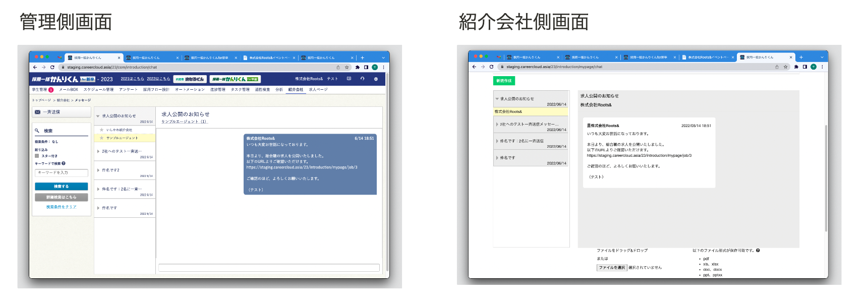Viewport: 868px width, 302px height.
Task: Click the キーワードを入力 search field
Action: coord(62,172)
